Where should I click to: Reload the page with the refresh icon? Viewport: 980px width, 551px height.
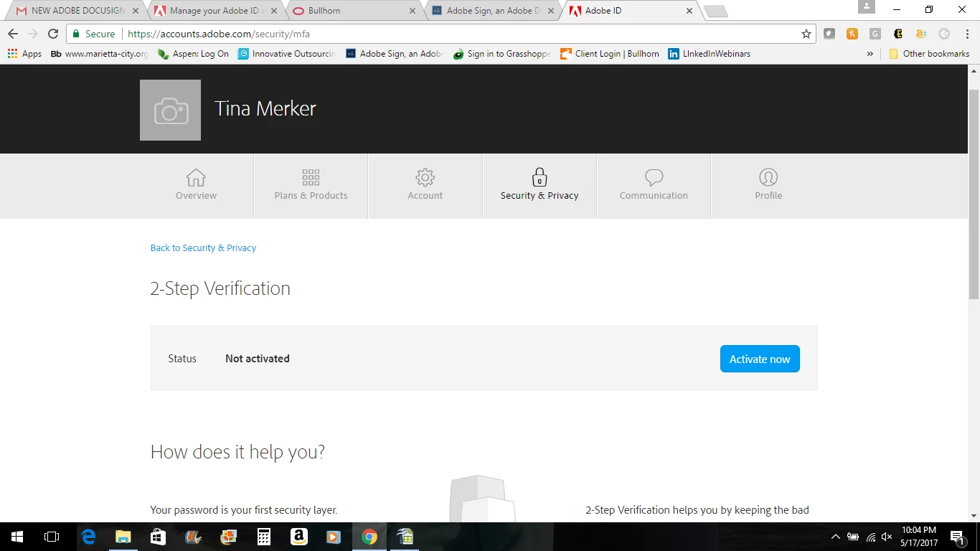[x=52, y=34]
